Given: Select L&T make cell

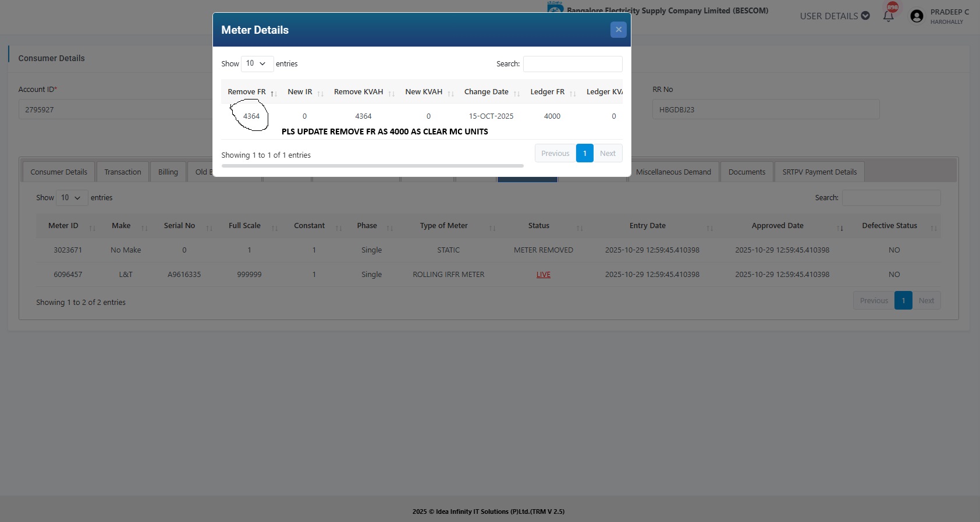Looking at the screenshot, I should point(126,275).
